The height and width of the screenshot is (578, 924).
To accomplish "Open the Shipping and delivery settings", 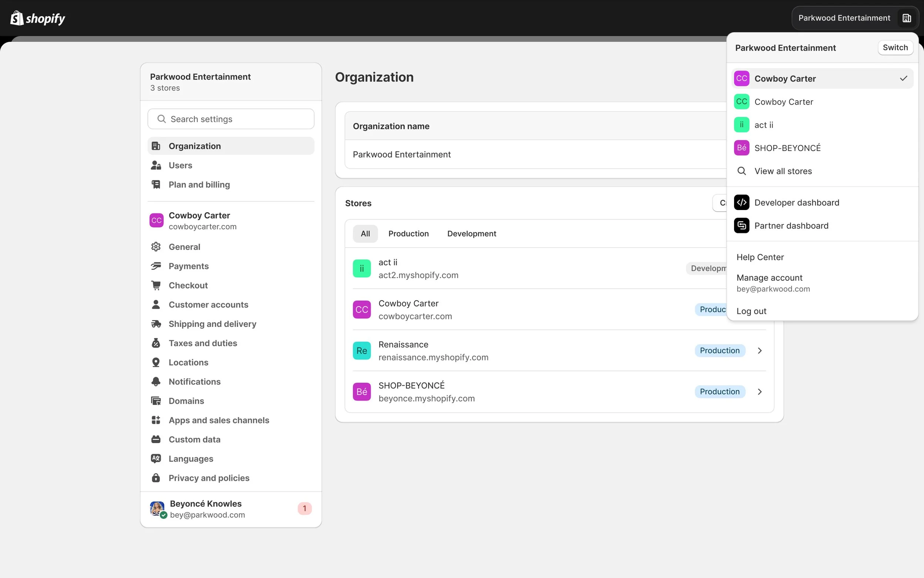I will (213, 324).
